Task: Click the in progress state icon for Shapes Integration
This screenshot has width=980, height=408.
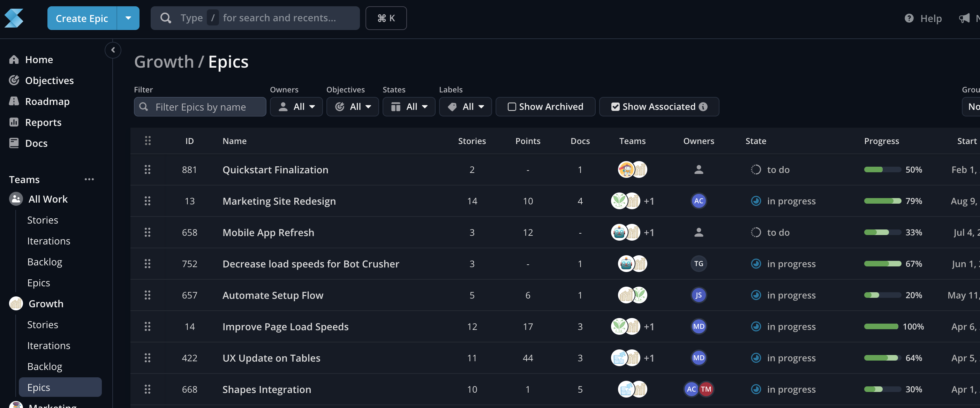Action: coord(756,389)
